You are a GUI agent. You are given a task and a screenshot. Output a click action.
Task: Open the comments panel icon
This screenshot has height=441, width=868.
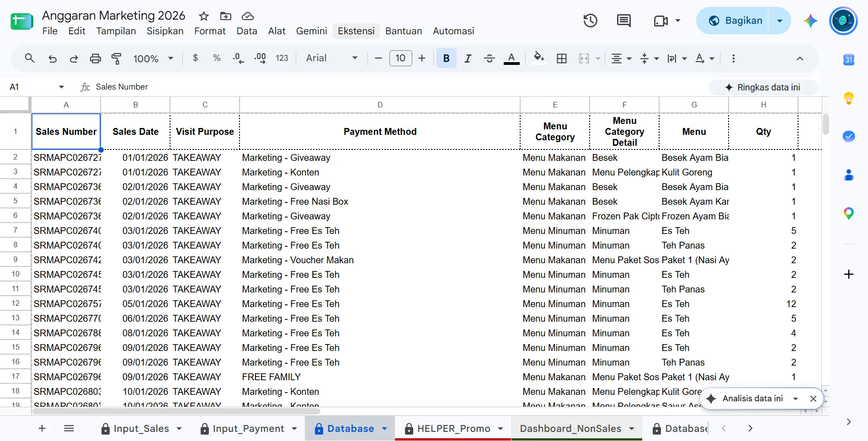click(x=623, y=21)
